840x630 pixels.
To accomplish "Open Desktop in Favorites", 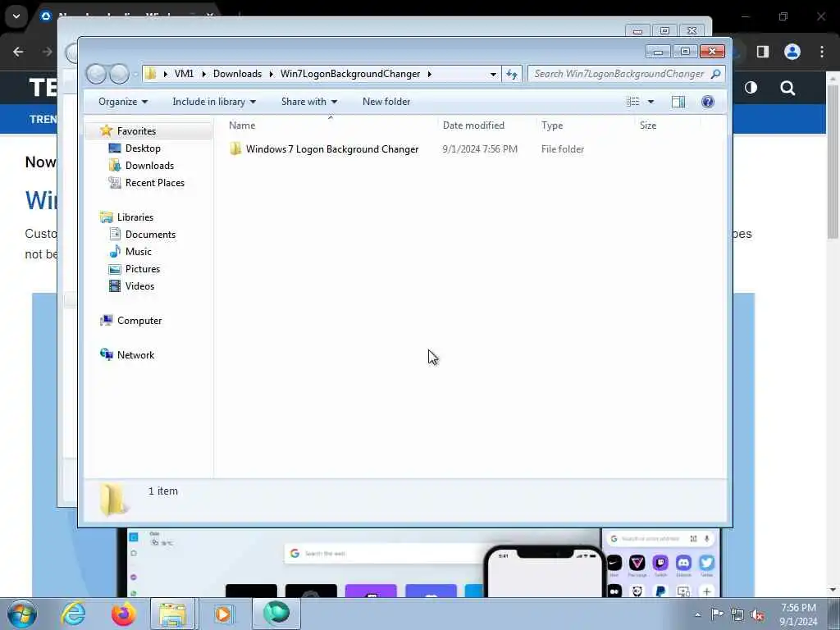I will pos(143,148).
